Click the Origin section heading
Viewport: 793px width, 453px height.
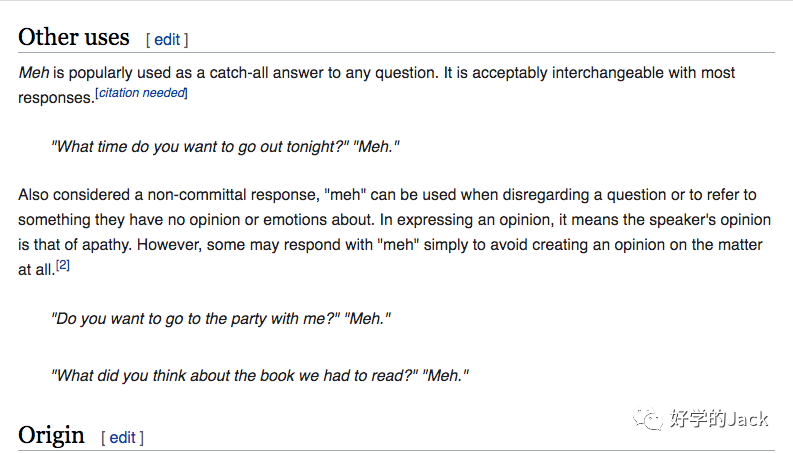[51, 436]
